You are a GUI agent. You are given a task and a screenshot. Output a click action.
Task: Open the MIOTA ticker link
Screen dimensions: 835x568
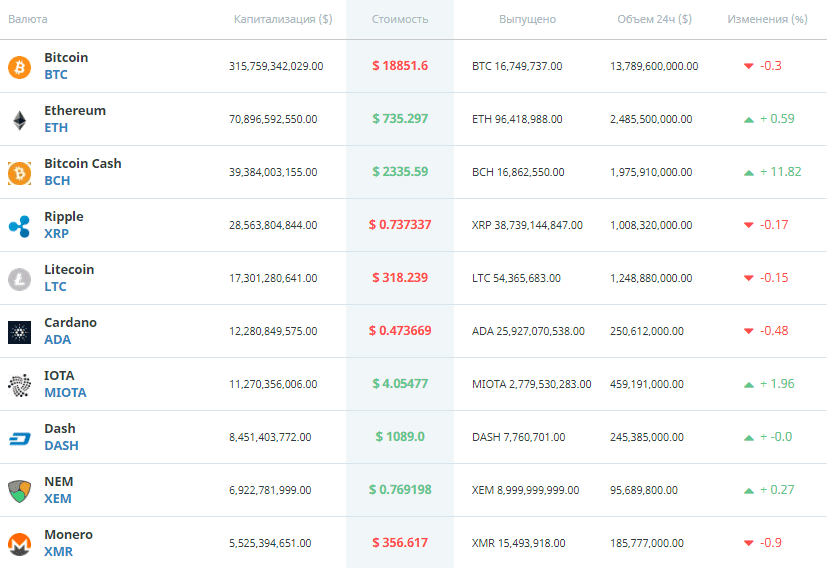pos(65,392)
